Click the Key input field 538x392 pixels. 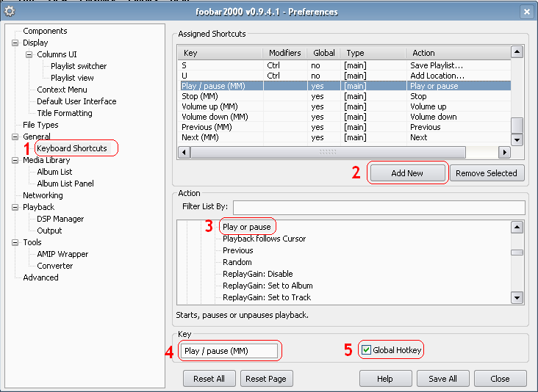(229, 351)
